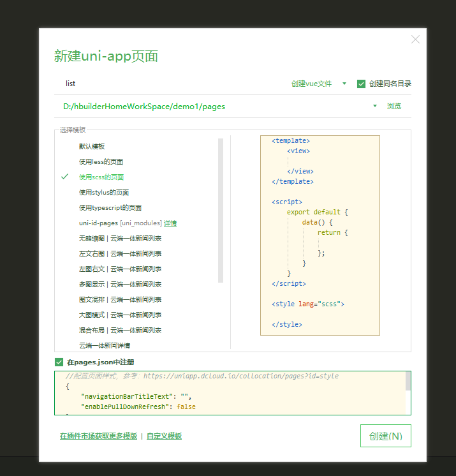Select the 使用stylus的页面 template
The image size is (456, 476).
click(104, 193)
